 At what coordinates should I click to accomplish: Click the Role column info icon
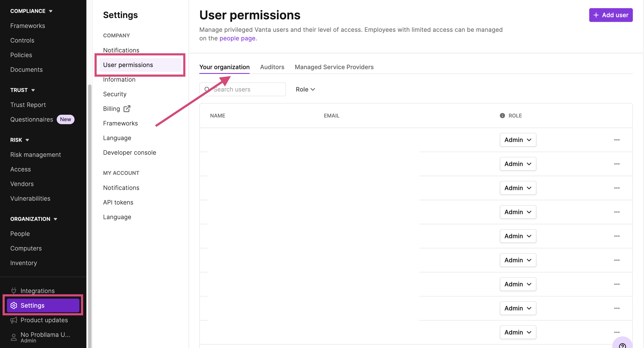(x=502, y=116)
